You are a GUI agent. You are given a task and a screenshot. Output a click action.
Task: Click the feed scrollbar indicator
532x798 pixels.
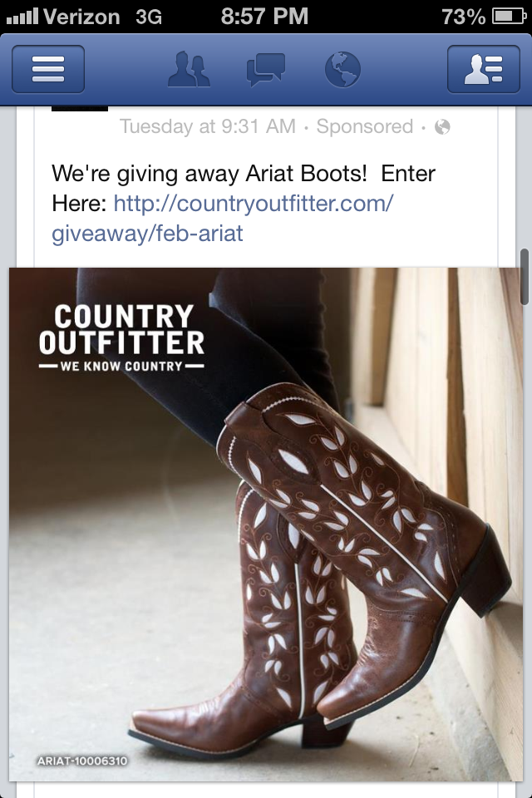point(525,277)
